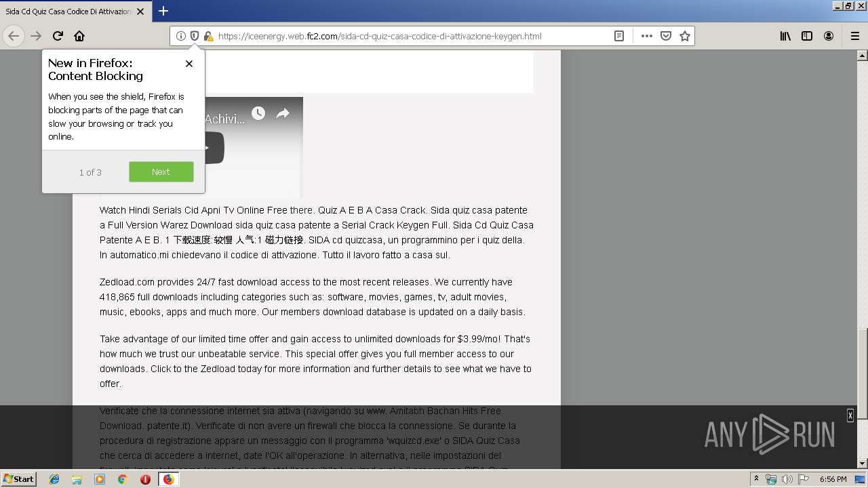Launch Internet Explorer from taskbar
This screenshot has width=868, height=488.
54,479
